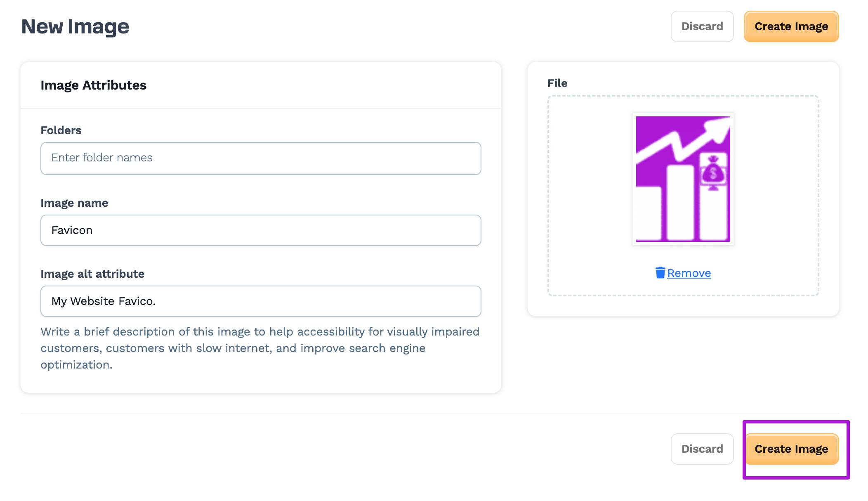Viewport: 868px width, 501px height.
Task: Click the bottom Discard button
Action: pos(702,449)
